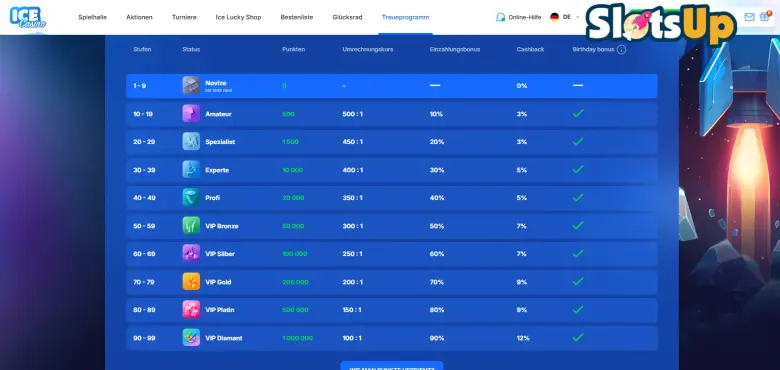780x370 pixels.
Task: Open the Online-Hilfe chat link
Action: (x=524, y=17)
